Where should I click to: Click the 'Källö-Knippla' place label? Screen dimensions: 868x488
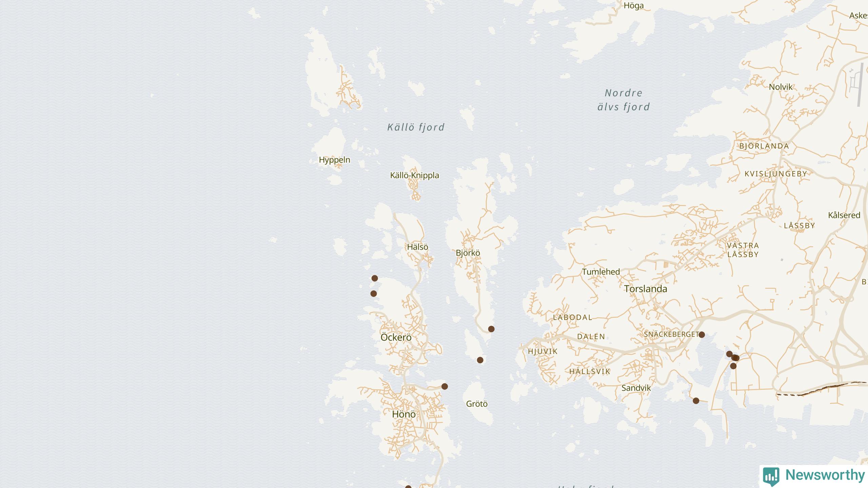coord(415,176)
